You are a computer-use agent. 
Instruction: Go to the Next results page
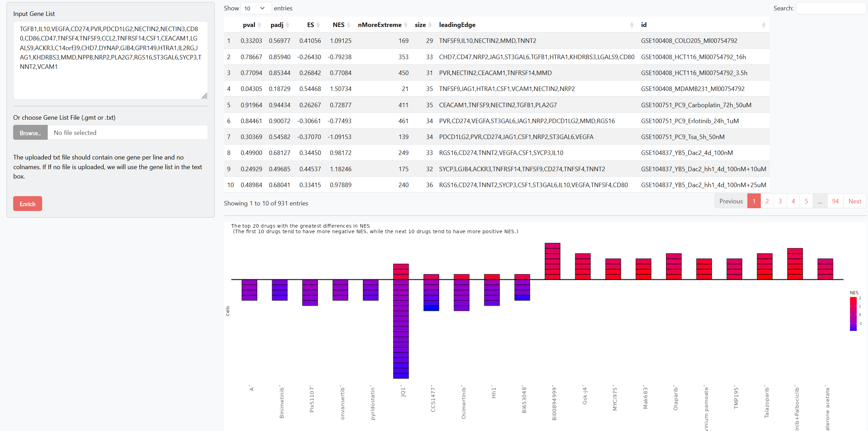pos(855,201)
